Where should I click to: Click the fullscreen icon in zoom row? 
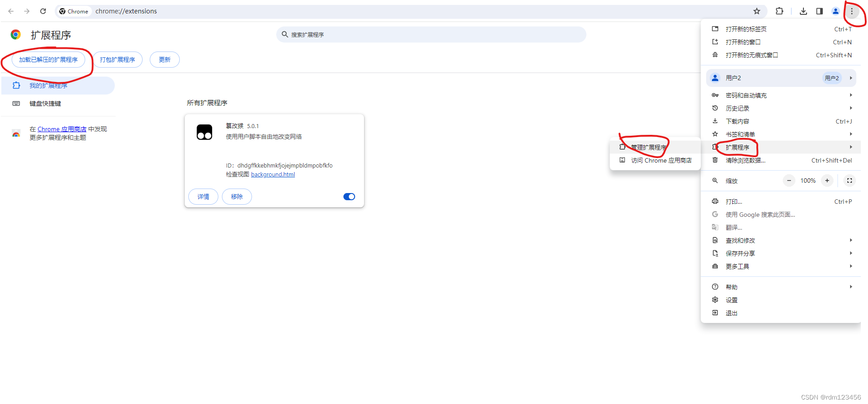tap(850, 181)
